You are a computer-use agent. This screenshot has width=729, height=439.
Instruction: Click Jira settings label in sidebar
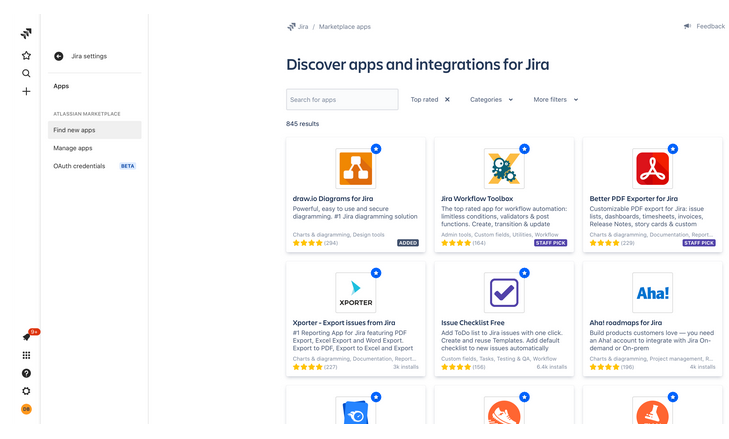pos(89,56)
